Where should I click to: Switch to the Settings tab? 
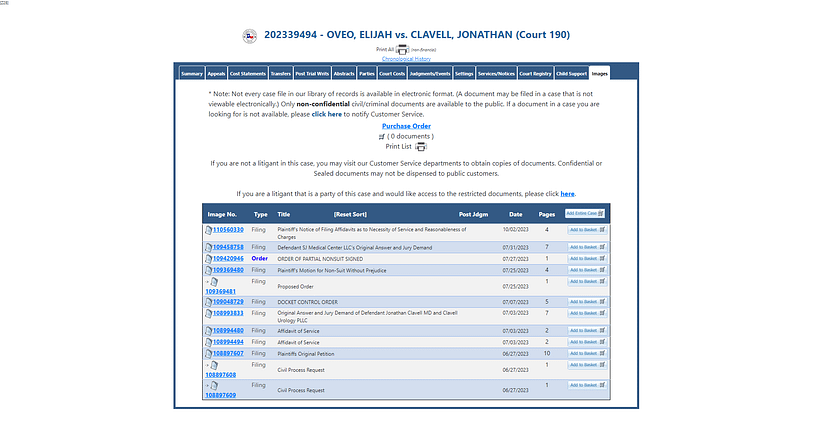click(464, 74)
